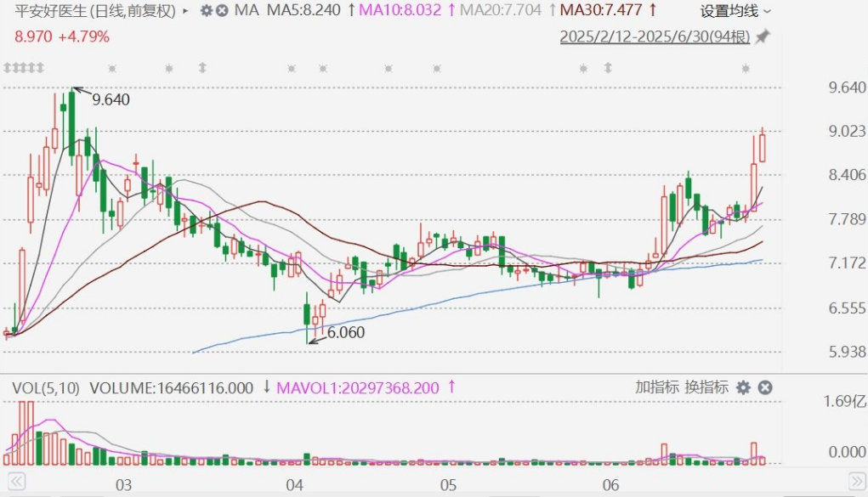The height and width of the screenshot is (497, 868).
Task: Select the MA20 line label
Action: click(x=505, y=11)
